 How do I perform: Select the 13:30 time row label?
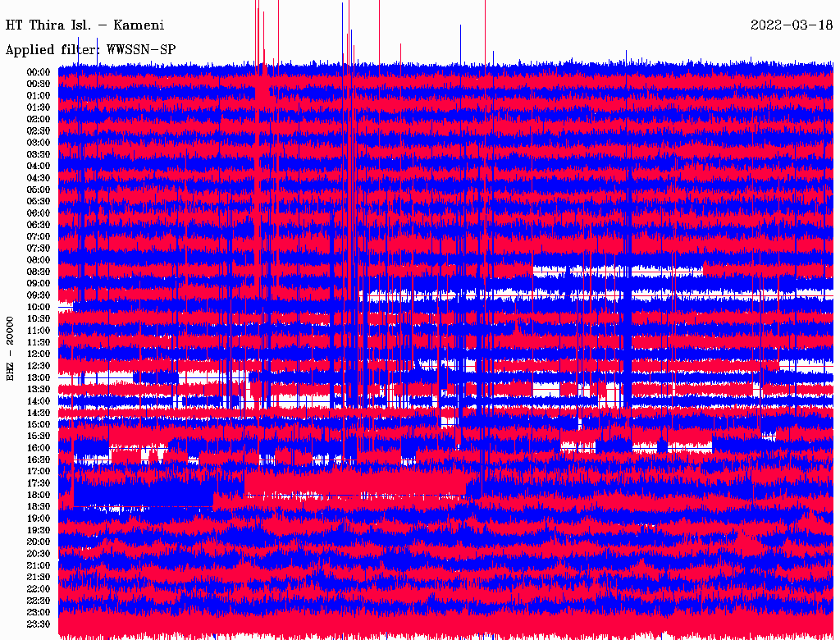(x=39, y=390)
